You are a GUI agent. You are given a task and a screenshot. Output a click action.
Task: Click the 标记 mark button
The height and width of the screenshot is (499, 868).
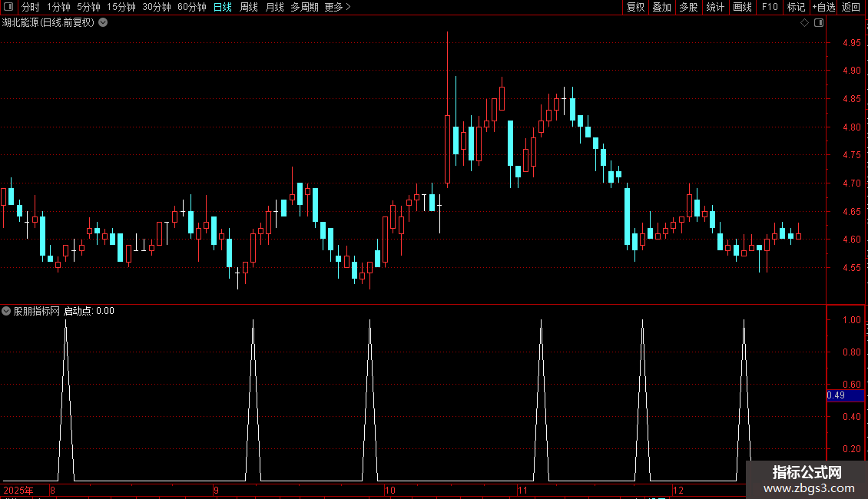coord(796,7)
